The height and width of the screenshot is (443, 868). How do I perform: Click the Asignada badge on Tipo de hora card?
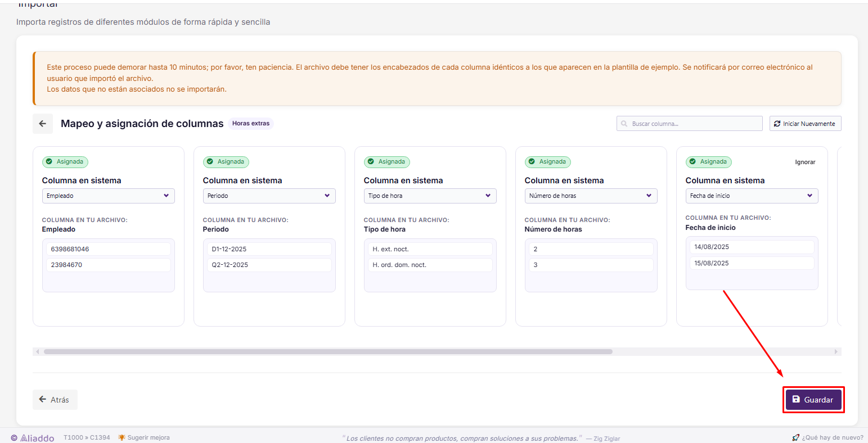tap(387, 162)
